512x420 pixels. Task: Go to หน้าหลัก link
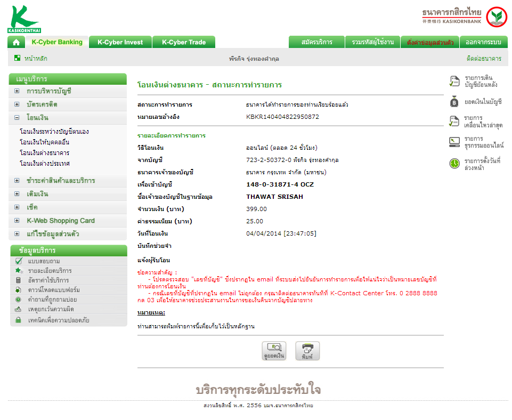tap(36, 59)
